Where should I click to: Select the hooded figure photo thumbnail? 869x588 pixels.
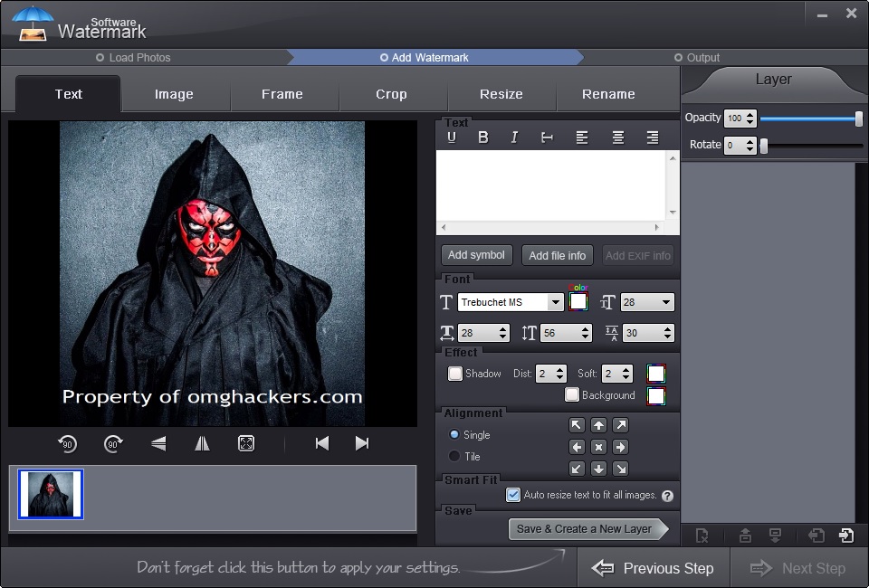tap(51, 494)
